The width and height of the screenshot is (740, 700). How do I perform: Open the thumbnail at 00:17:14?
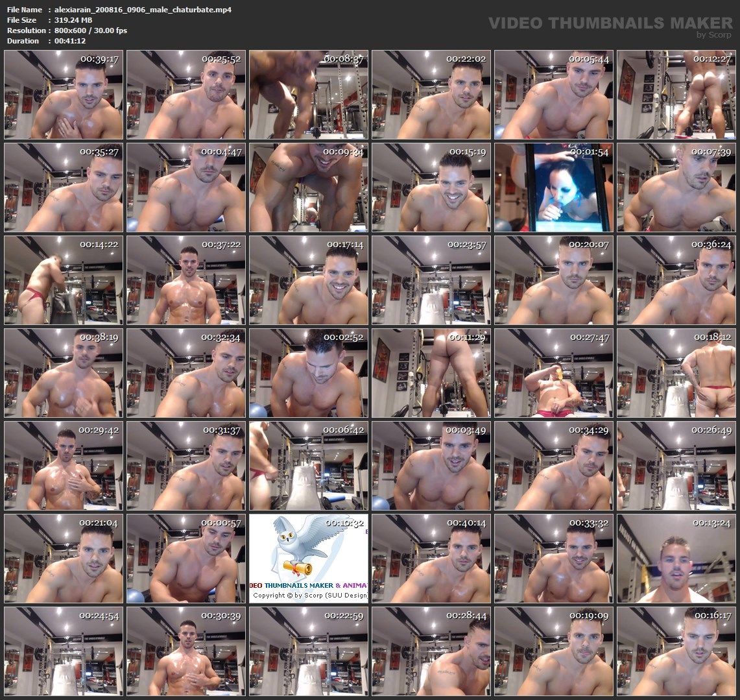308,280
